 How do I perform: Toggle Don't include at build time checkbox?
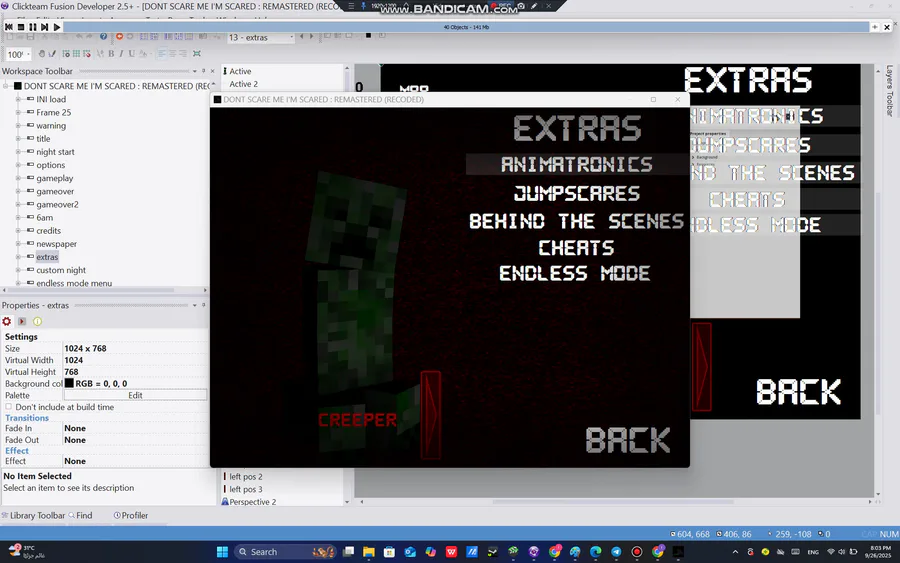pyautogui.click(x=9, y=407)
